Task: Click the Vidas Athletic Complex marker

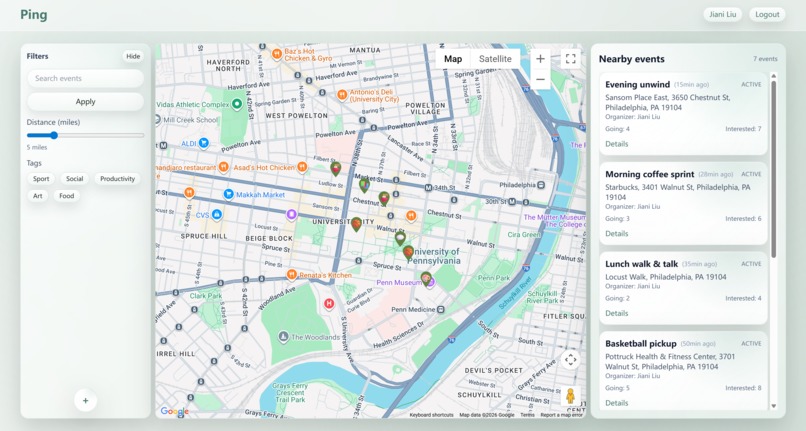Action: click(x=236, y=104)
